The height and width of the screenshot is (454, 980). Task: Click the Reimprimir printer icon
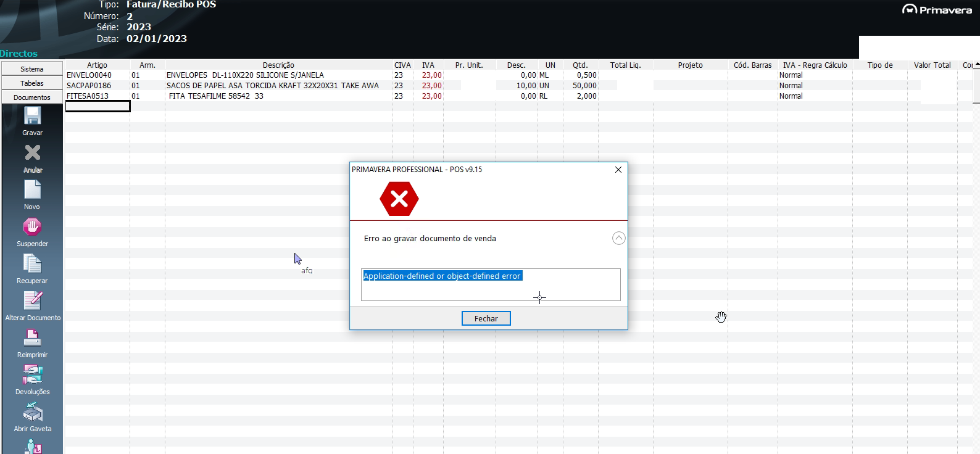click(32, 338)
